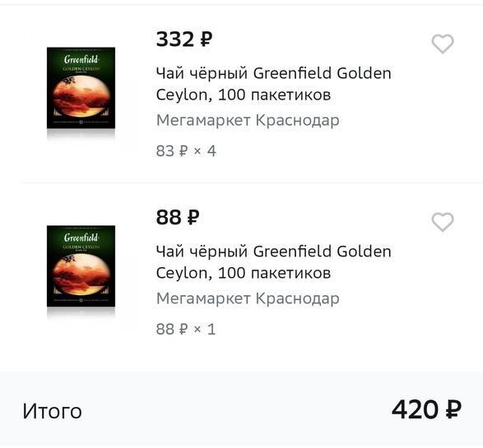
Task: Click the sunset oval picture on the second box
Action: 81,275
